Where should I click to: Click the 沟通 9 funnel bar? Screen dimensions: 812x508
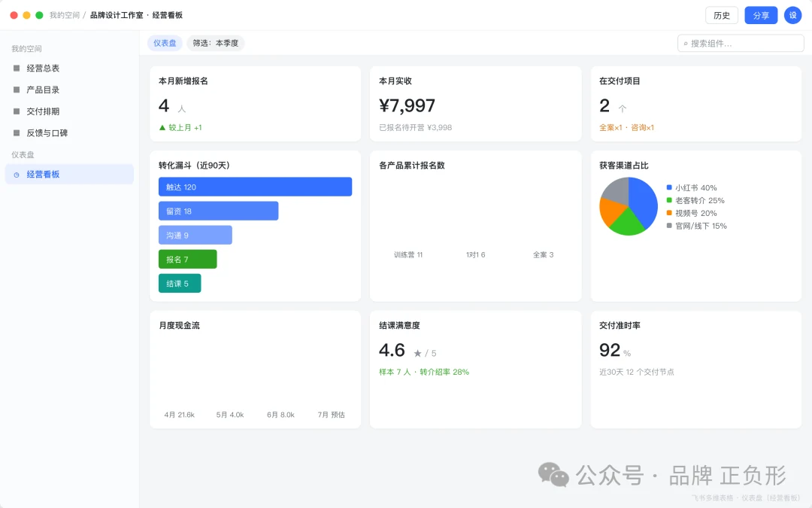(195, 235)
